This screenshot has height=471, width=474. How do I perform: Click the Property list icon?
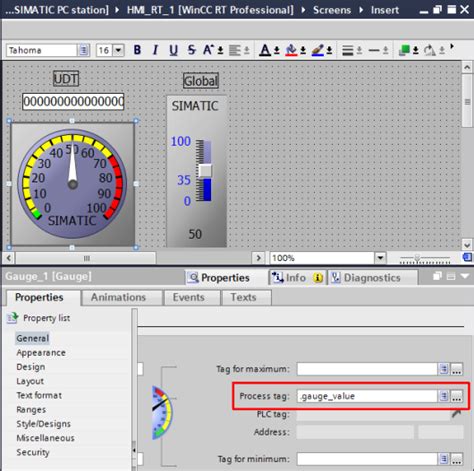click(x=13, y=318)
